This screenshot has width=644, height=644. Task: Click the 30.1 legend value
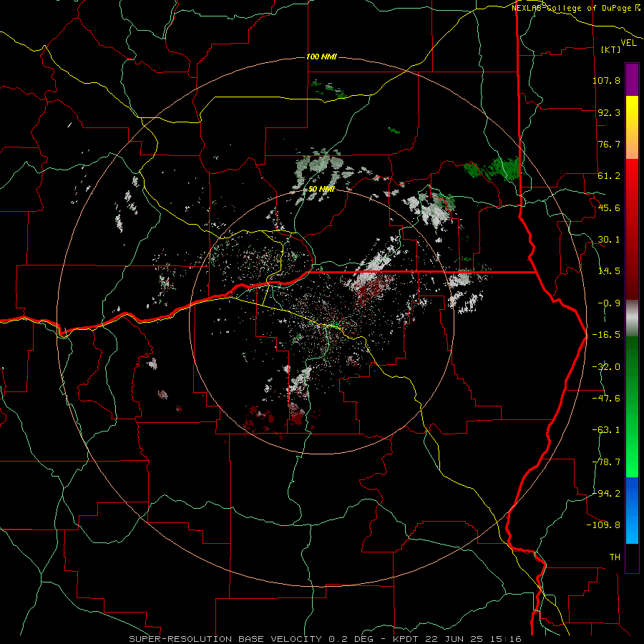[x=609, y=240]
